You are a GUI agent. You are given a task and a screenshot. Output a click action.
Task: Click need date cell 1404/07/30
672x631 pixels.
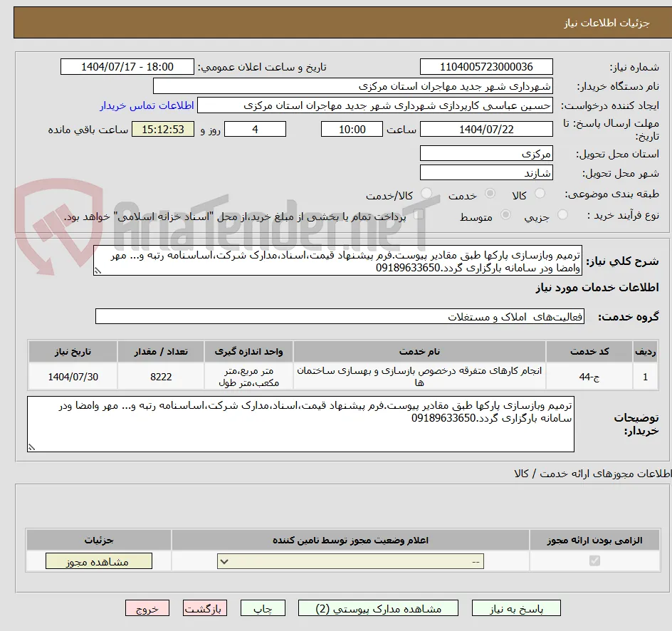[73, 376]
